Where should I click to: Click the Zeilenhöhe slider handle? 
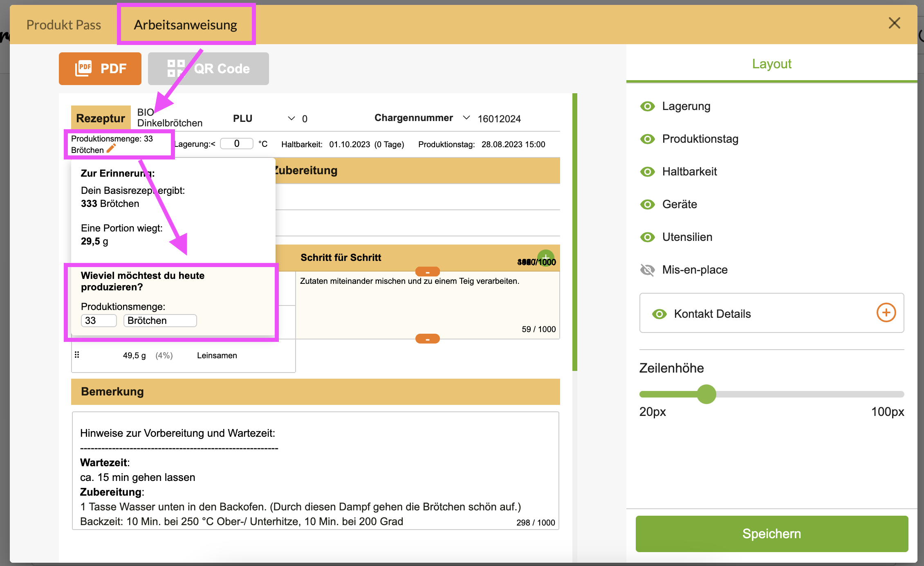tap(706, 394)
